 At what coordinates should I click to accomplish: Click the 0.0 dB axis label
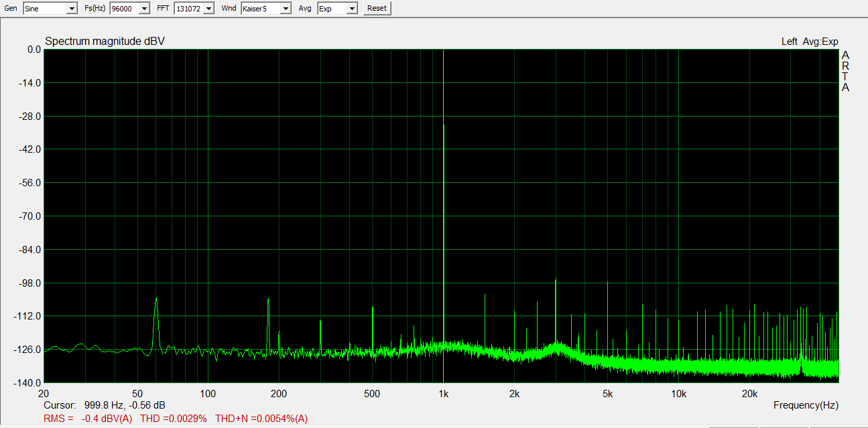point(34,50)
